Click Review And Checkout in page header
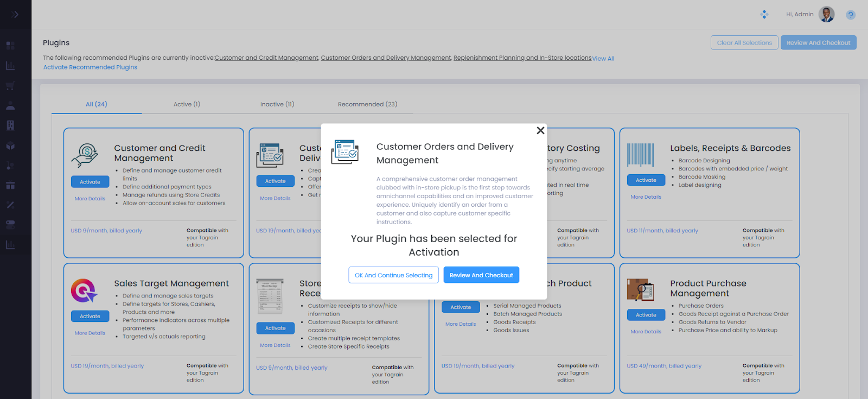 coord(819,43)
